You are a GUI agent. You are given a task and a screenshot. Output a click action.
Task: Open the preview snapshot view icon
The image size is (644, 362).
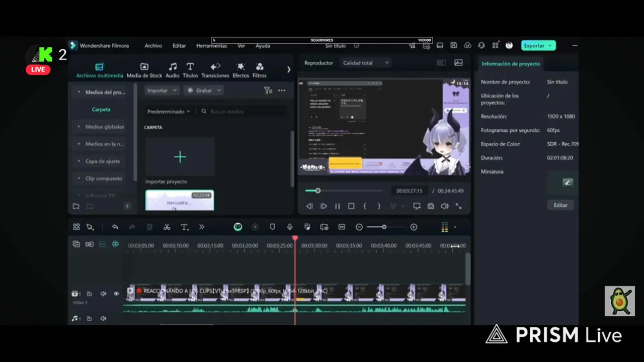pos(458,63)
